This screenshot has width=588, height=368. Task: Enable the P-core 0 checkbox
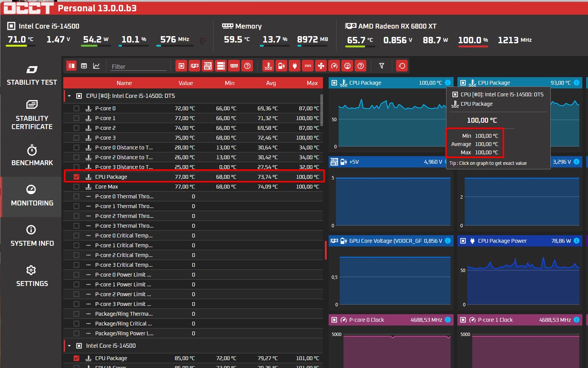tap(76, 108)
